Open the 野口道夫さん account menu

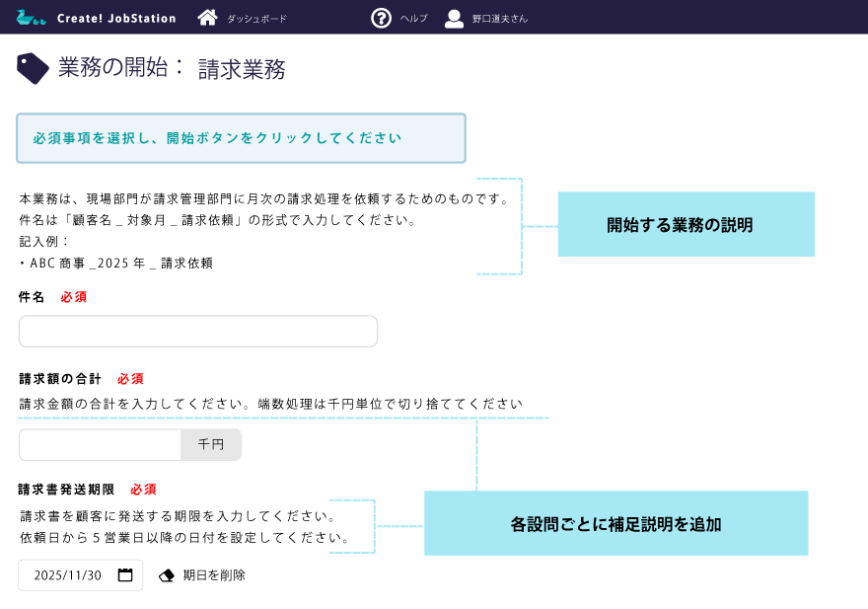point(499,19)
